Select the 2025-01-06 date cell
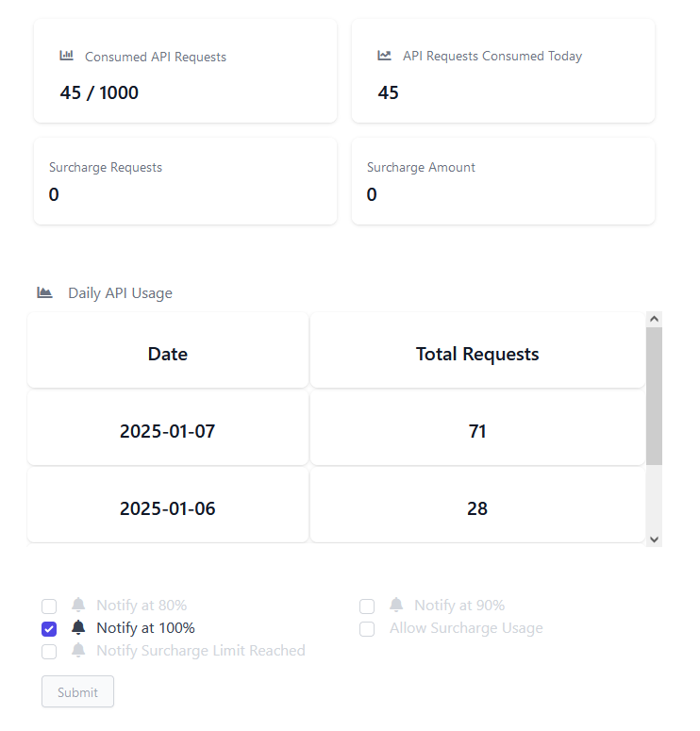Image resolution: width=700 pixels, height=731 pixels. (168, 505)
